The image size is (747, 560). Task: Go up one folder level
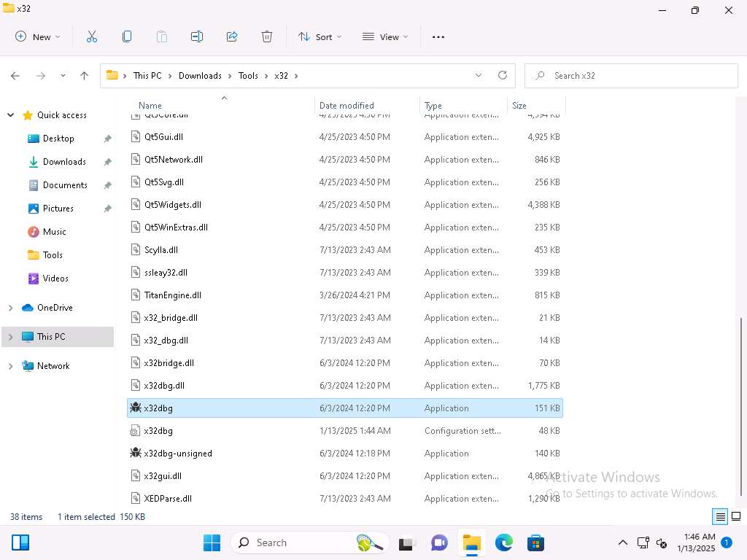pos(84,75)
